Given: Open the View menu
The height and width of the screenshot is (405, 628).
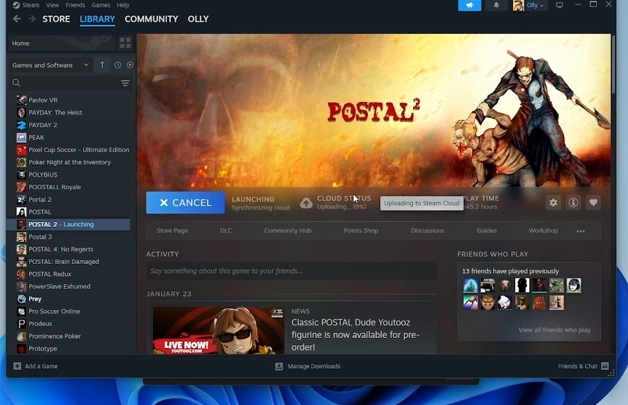Looking at the screenshot, I should (x=52, y=5).
